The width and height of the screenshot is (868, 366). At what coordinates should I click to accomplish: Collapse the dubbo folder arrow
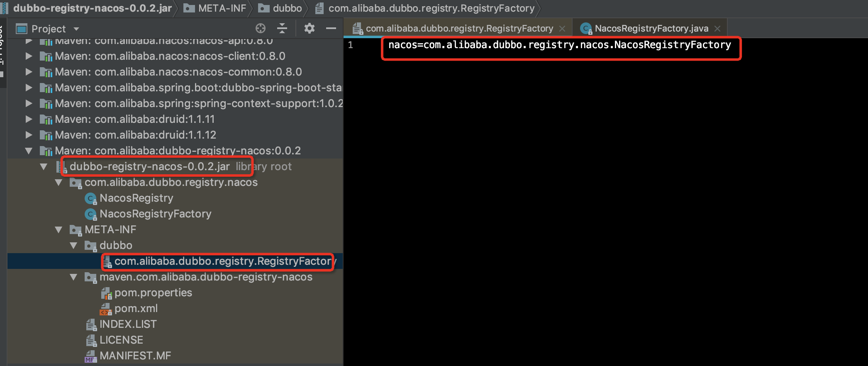pos(73,245)
